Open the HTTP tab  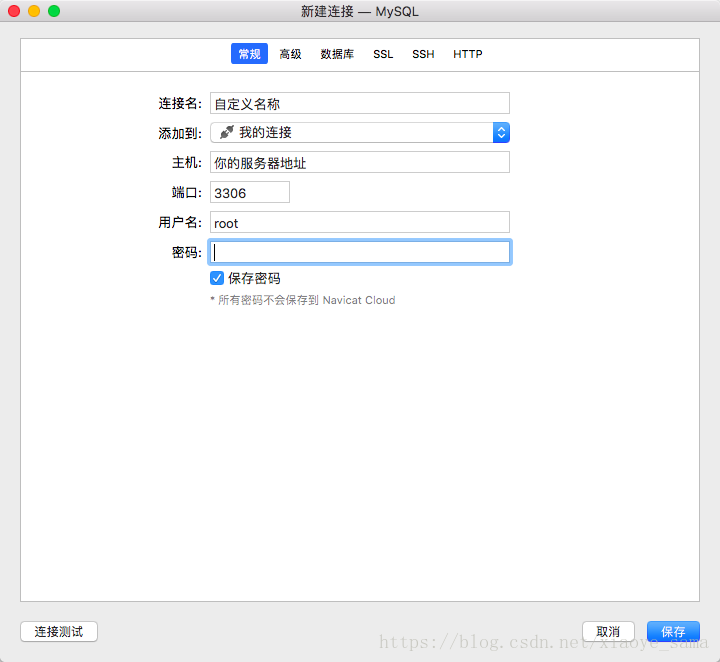(467, 54)
